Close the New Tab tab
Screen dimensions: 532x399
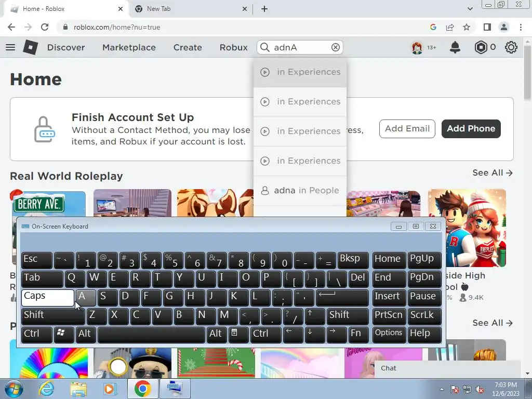tap(245, 9)
